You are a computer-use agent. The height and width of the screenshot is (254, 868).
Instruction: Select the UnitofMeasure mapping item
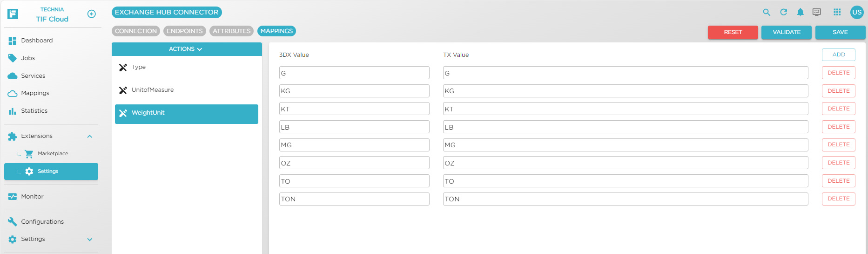pos(153,90)
